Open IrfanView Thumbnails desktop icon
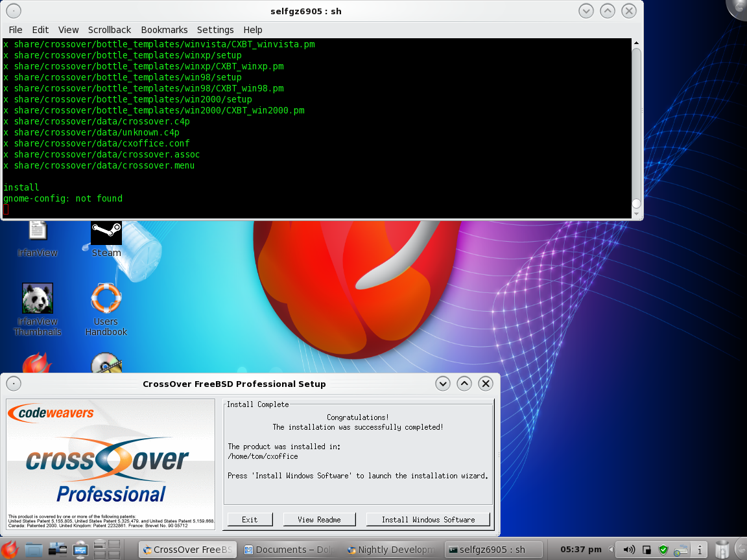 37,310
